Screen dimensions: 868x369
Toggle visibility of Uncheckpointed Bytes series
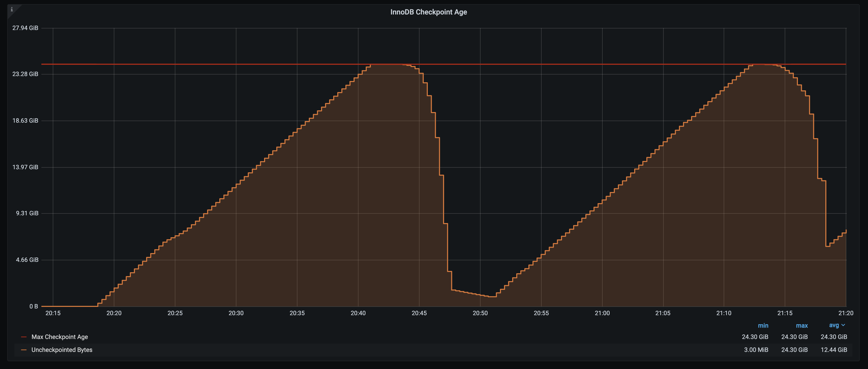tap(62, 350)
